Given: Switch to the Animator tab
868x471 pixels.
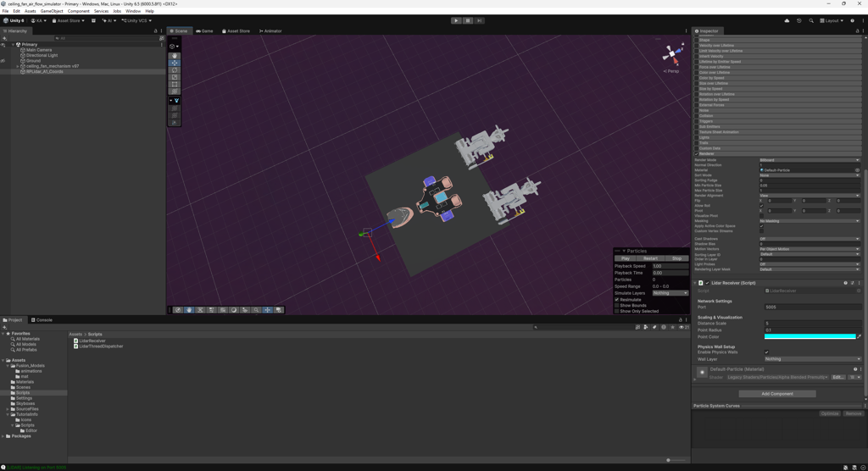Looking at the screenshot, I should (270, 31).
